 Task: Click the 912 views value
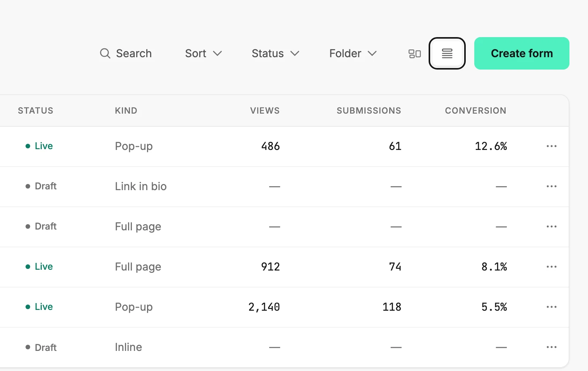270,267
